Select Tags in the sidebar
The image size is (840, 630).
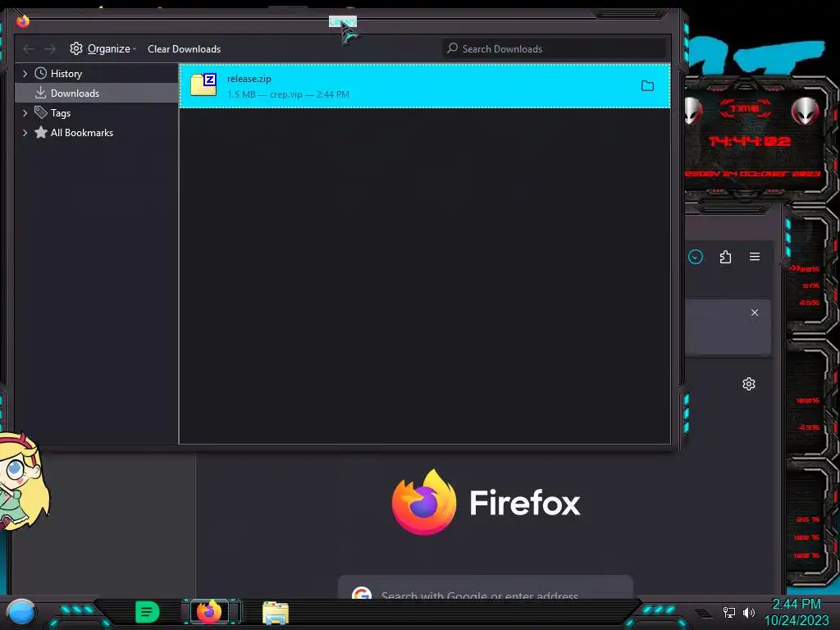[x=61, y=113]
